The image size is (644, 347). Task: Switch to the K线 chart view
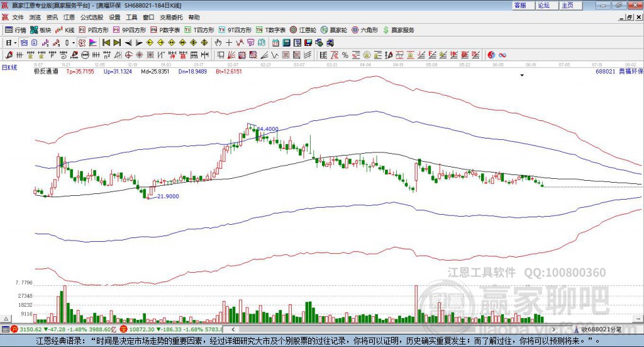pyautogui.click(x=65, y=30)
